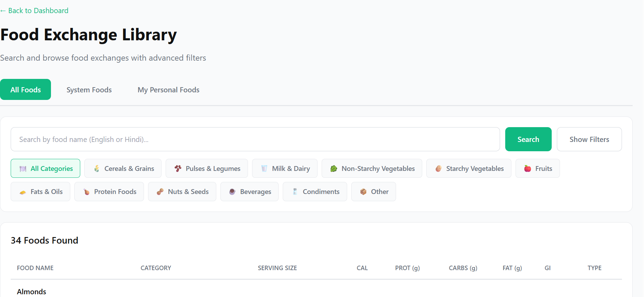644x297 pixels.
Task: Filter by Protein Foods label
Action: coord(115,192)
